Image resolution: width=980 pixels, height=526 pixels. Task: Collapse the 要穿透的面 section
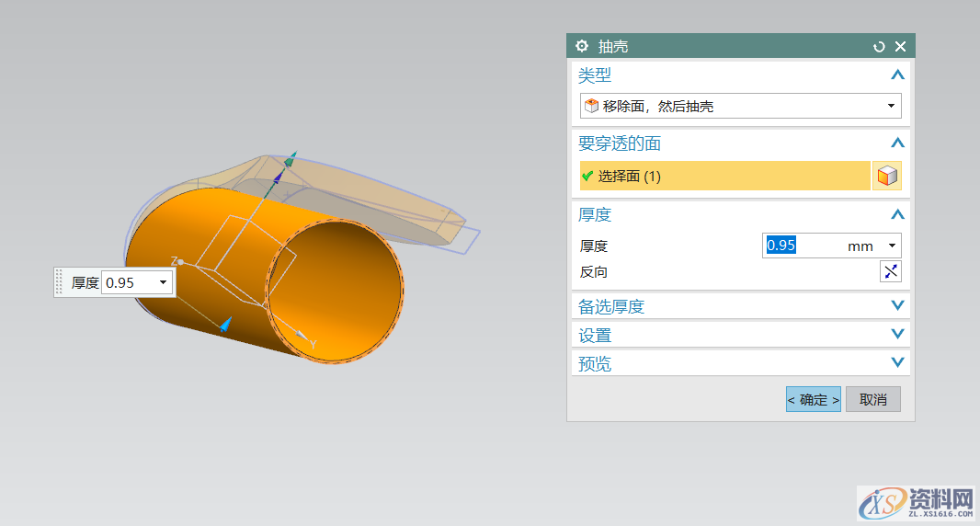click(x=897, y=143)
